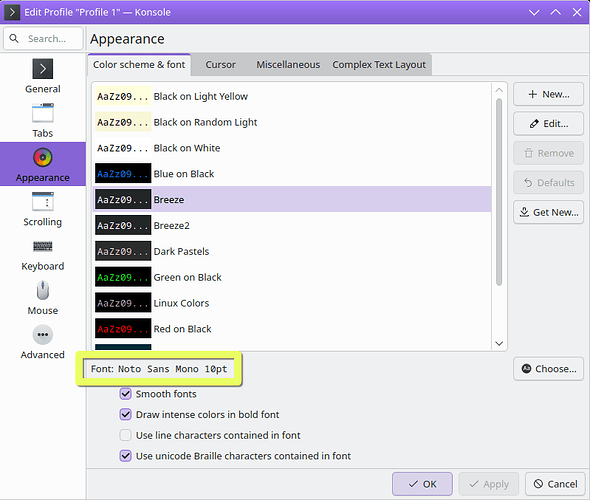Switch to the Complex Text Layout tab
This screenshot has height=500, width=590.
(379, 65)
